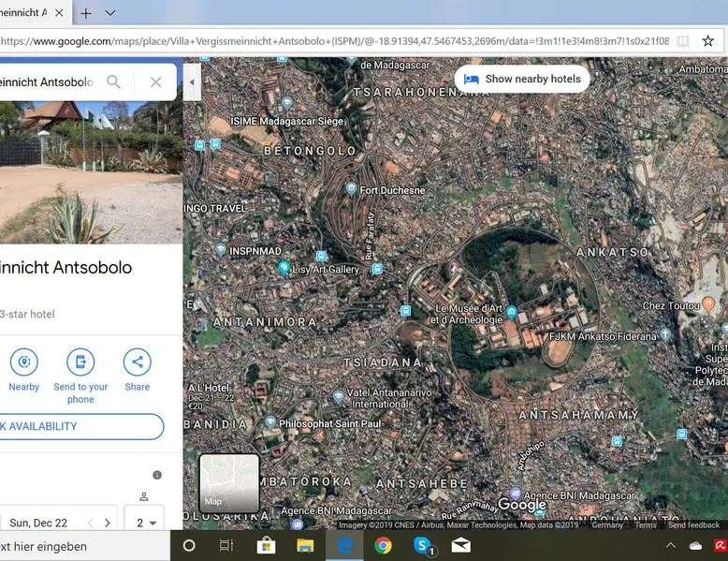Toggle reading view icon in address bar

coord(682,41)
